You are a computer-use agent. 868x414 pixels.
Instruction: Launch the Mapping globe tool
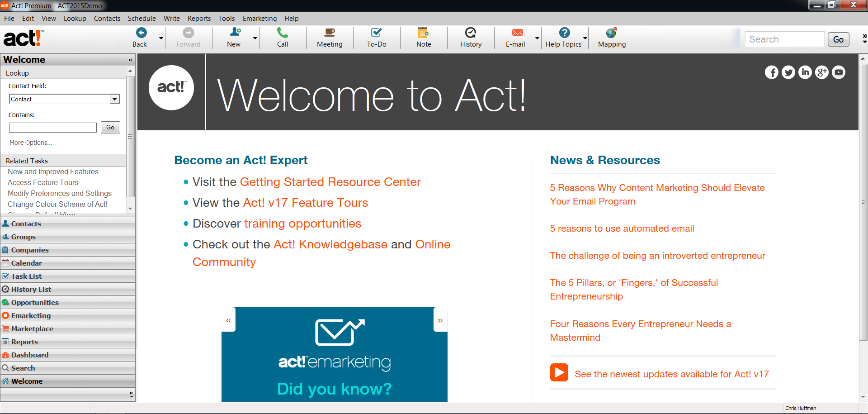(612, 33)
